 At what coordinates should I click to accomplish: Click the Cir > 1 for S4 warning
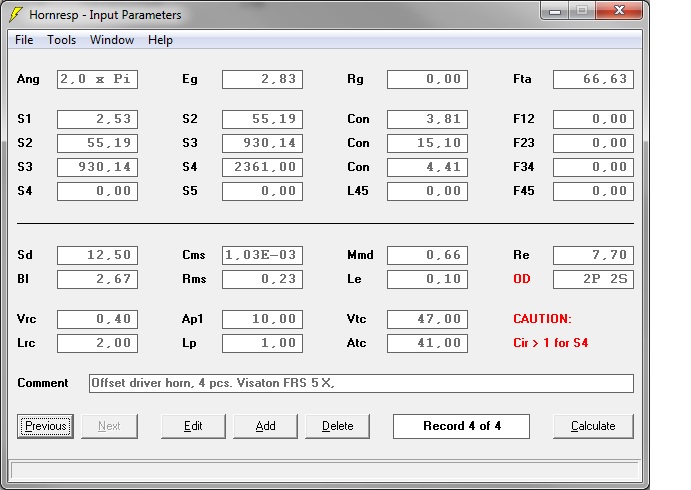(550, 343)
